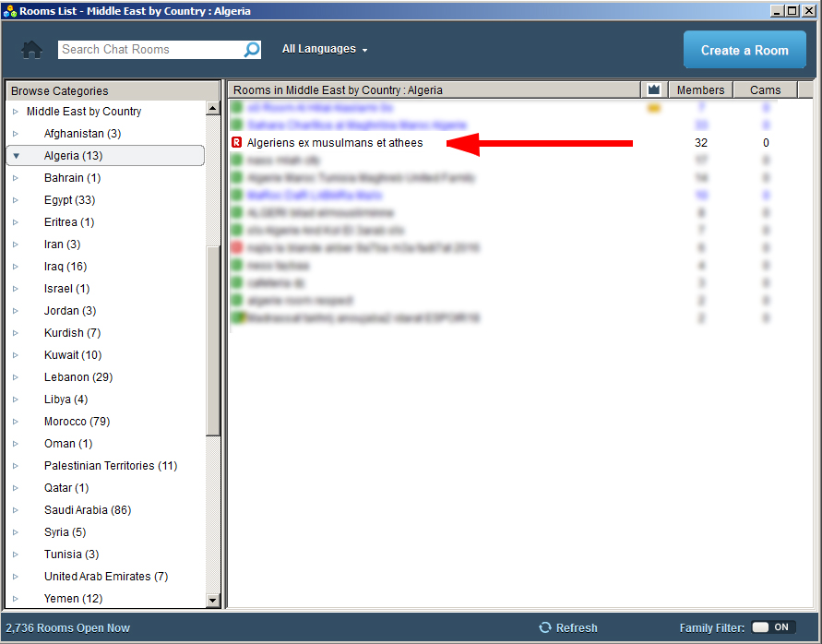The width and height of the screenshot is (822, 644).
Task: Sort rooms by Members column
Action: (x=700, y=90)
